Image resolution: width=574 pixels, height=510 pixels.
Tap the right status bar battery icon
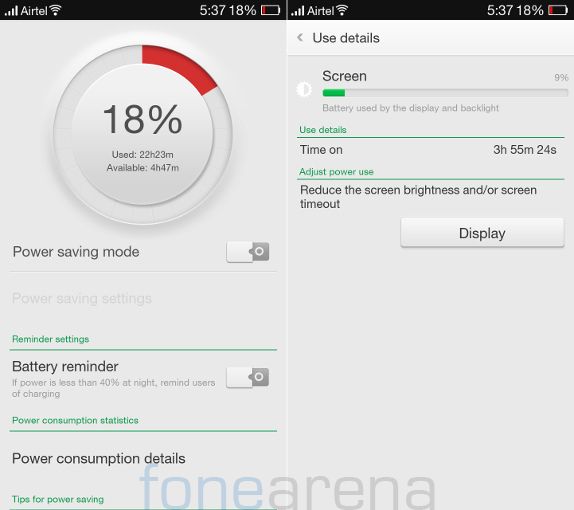(558, 10)
